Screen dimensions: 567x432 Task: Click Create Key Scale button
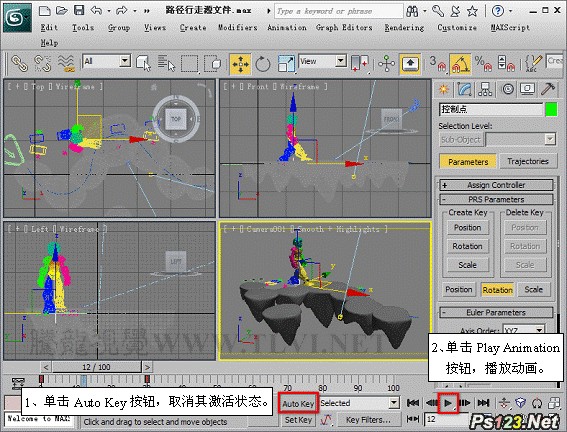coord(467,265)
